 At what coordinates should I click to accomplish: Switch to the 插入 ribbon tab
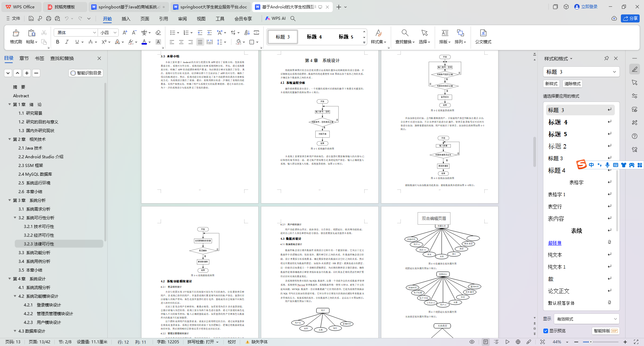tap(126, 19)
